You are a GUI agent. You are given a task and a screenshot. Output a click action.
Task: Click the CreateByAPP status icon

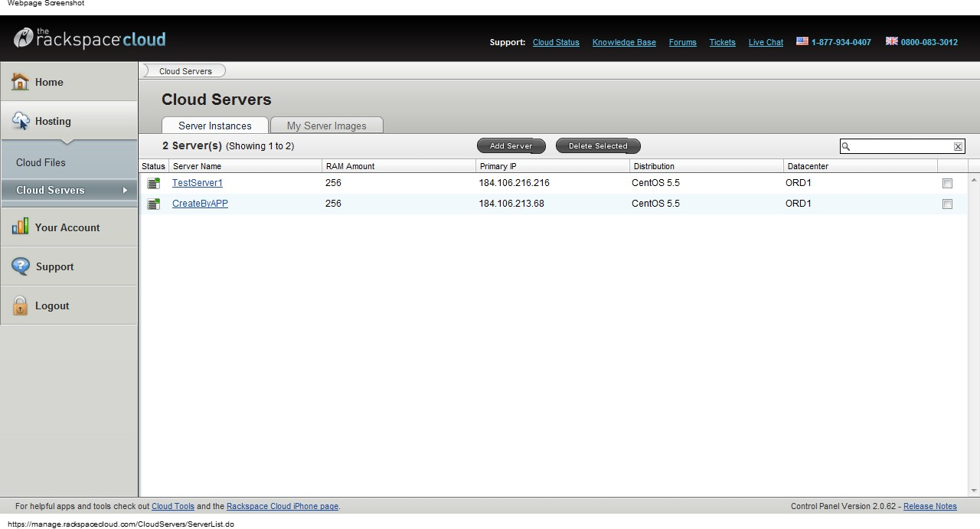coord(153,204)
